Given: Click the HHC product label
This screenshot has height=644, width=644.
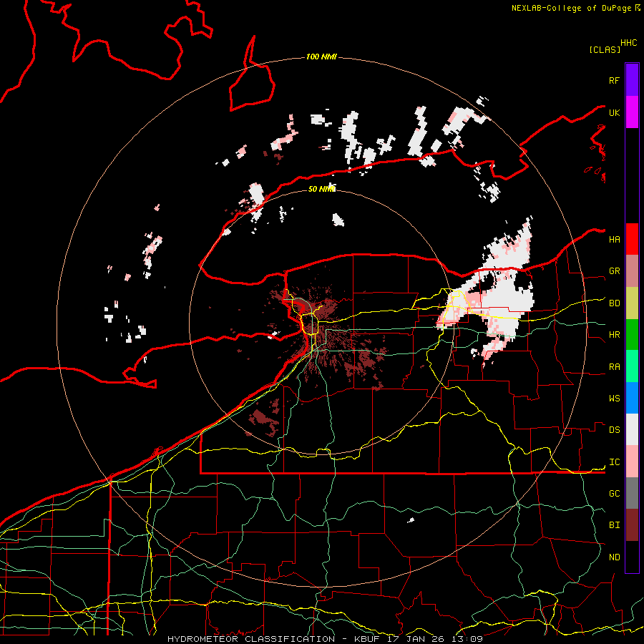Looking at the screenshot, I should [628, 43].
